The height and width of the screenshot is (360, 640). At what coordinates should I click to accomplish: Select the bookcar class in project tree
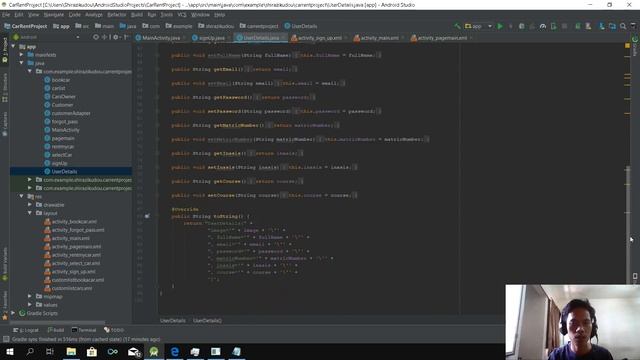[60, 80]
